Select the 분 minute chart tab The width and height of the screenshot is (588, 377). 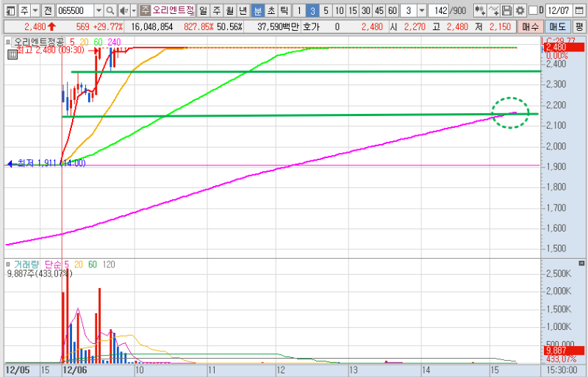pyautogui.click(x=258, y=10)
